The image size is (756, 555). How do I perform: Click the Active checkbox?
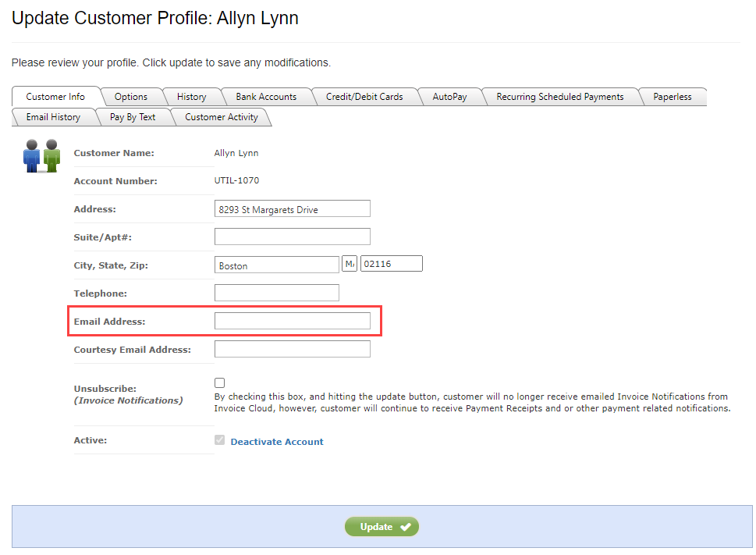point(220,439)
